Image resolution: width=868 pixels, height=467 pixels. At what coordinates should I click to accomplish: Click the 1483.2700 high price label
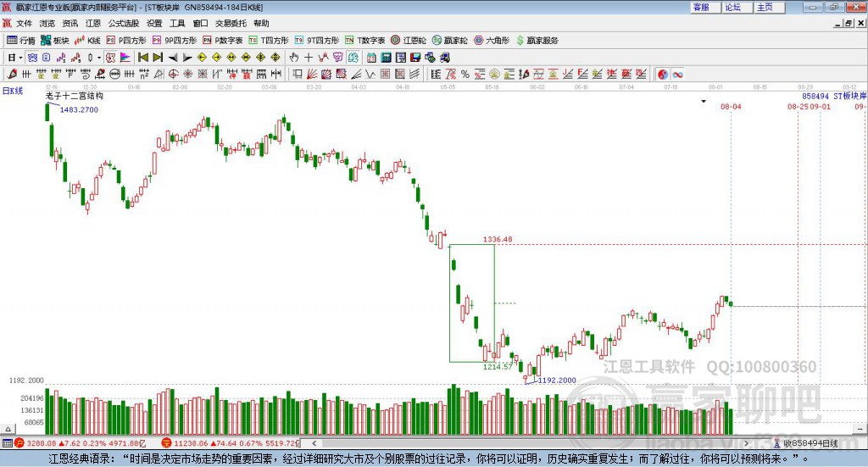79,109
